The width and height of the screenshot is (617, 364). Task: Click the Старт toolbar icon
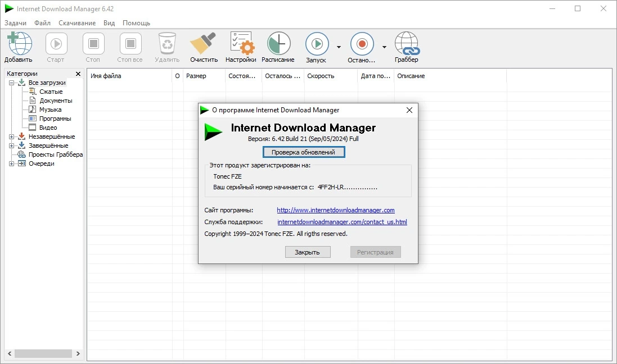point(56,43)
